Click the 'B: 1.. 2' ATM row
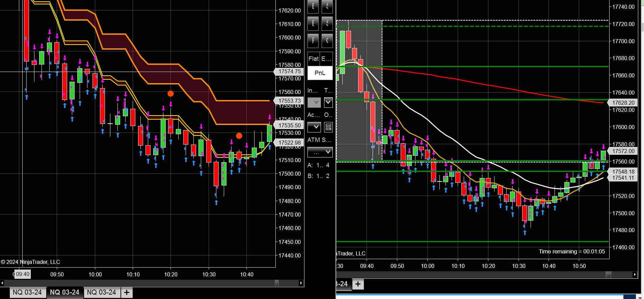 click(x=318, y=176)
